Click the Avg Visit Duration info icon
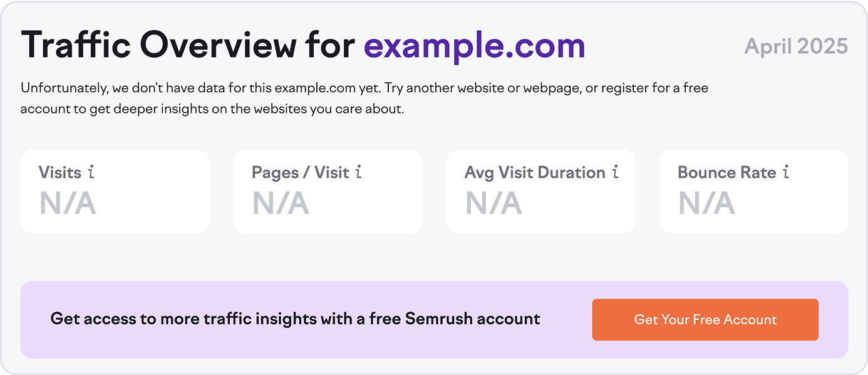 [614, 172]
